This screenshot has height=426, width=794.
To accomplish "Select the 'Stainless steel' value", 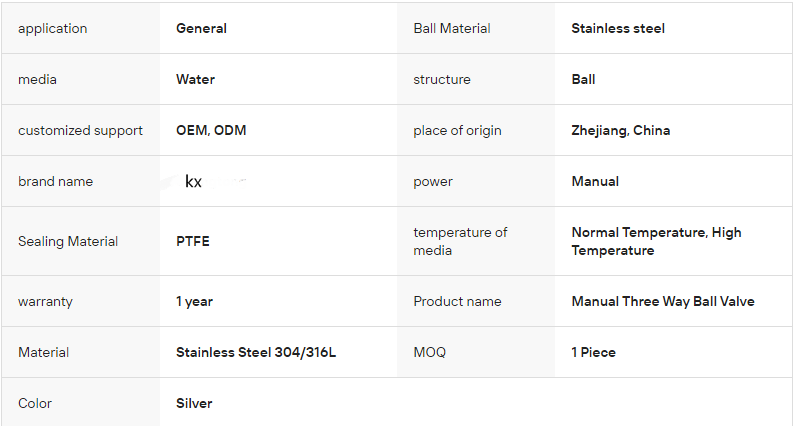I will coord(618,28).
